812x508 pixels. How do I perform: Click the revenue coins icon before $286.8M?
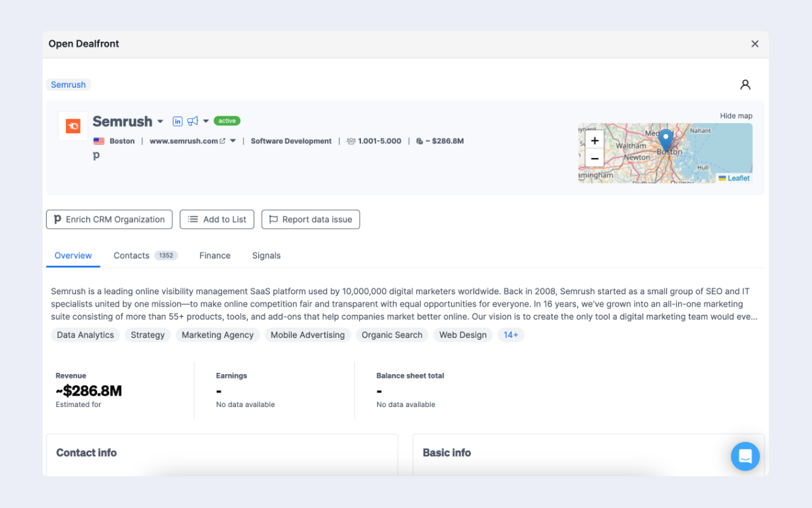click(419, 141)
